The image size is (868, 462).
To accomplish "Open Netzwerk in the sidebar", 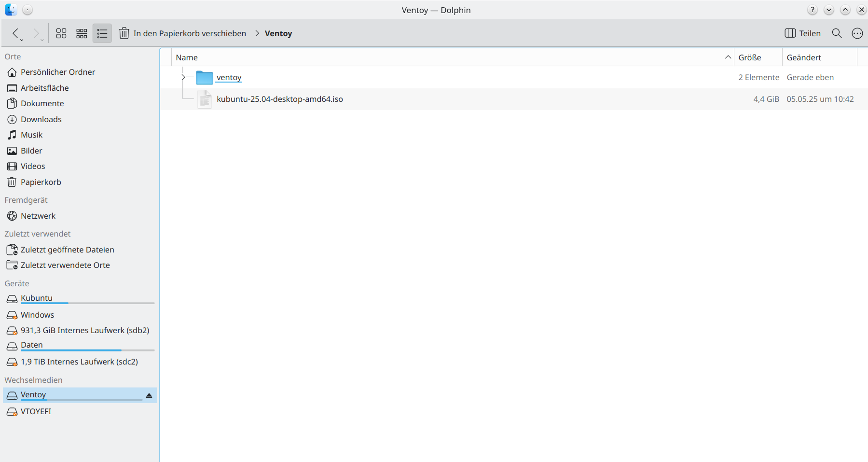I will (80, 216).
